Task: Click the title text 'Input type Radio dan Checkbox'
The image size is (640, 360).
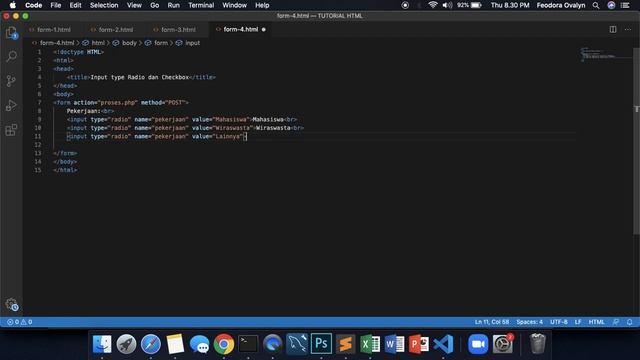Action: (x=140, y=77)
